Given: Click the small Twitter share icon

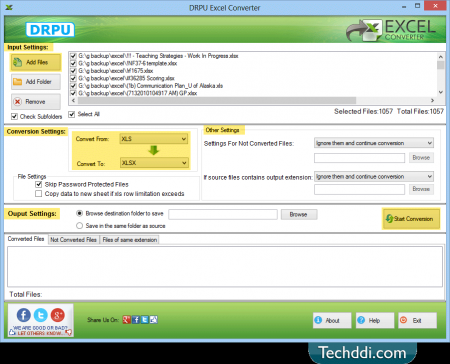Looking at the screenshot, I should (x=145, y=320).
